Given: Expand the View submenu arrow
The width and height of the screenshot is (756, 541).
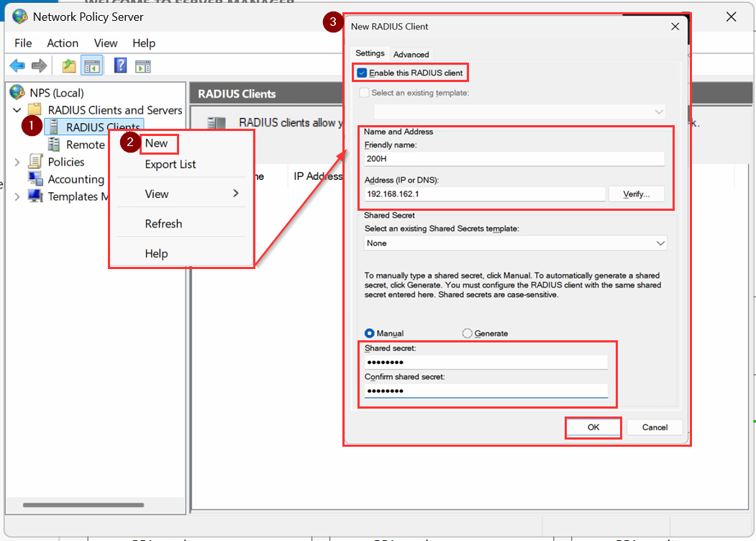Looking at the screenshot, I should 236,194.
